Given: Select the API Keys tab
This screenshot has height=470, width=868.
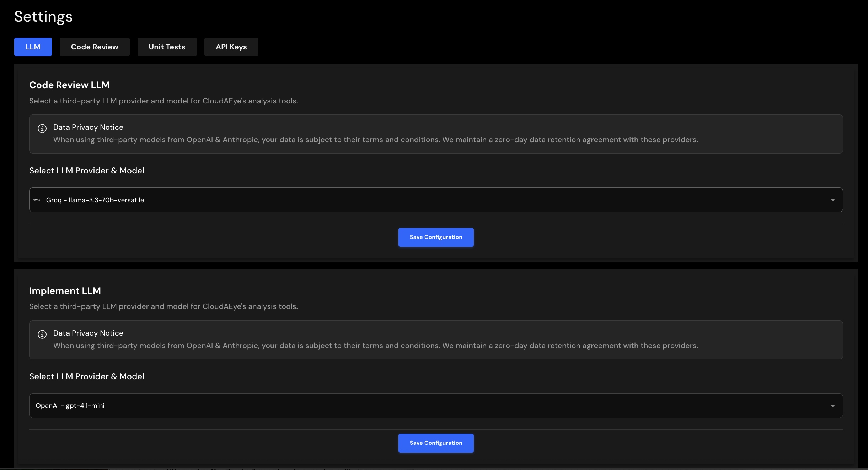Looking at the screenshot, I should point(231,47).
